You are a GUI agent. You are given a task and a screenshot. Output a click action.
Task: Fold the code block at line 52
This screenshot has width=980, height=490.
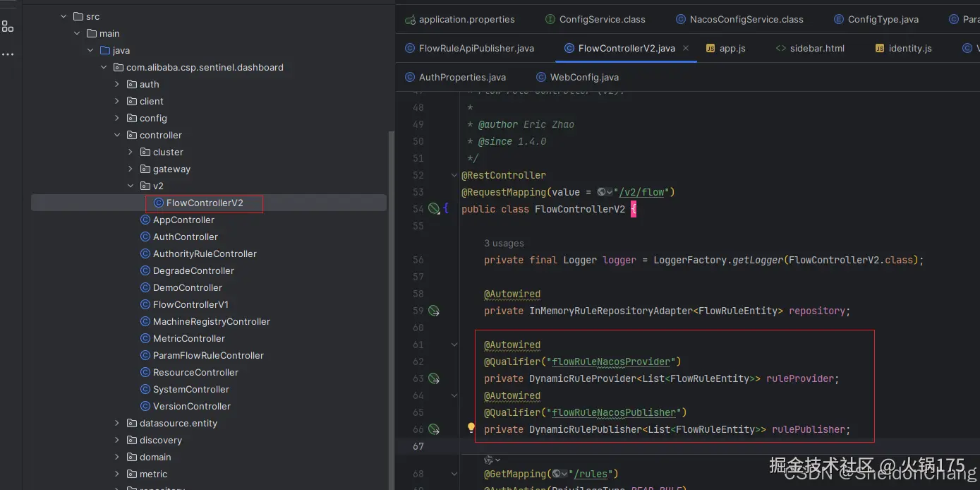454,175
